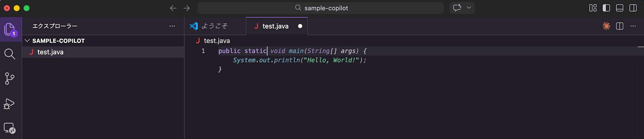
Task: Toggle the secondary sidebar visibility
Action: 633,8
